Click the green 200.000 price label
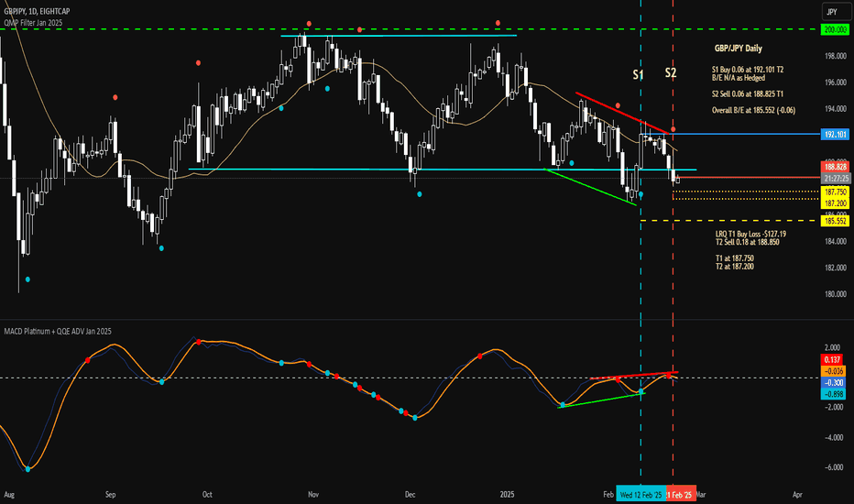Screen dimensions: 854x504 pos(835,30)
